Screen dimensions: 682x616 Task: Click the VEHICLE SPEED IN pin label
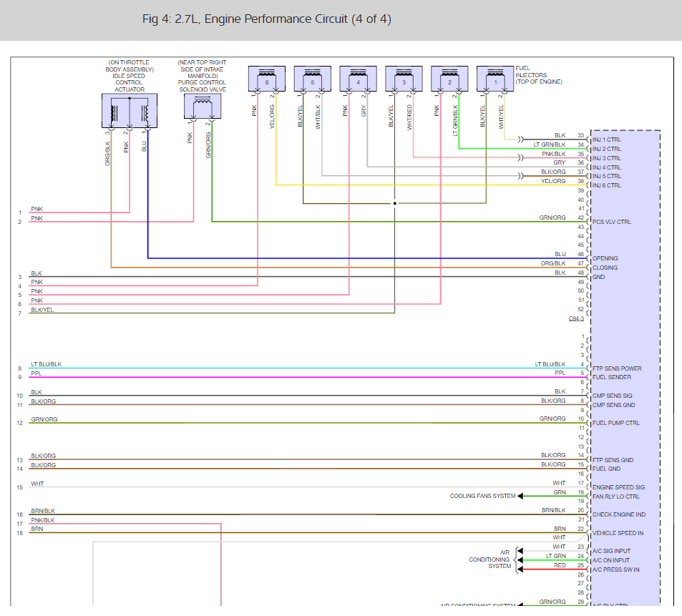pyautogui.click(x=618, y=533)
